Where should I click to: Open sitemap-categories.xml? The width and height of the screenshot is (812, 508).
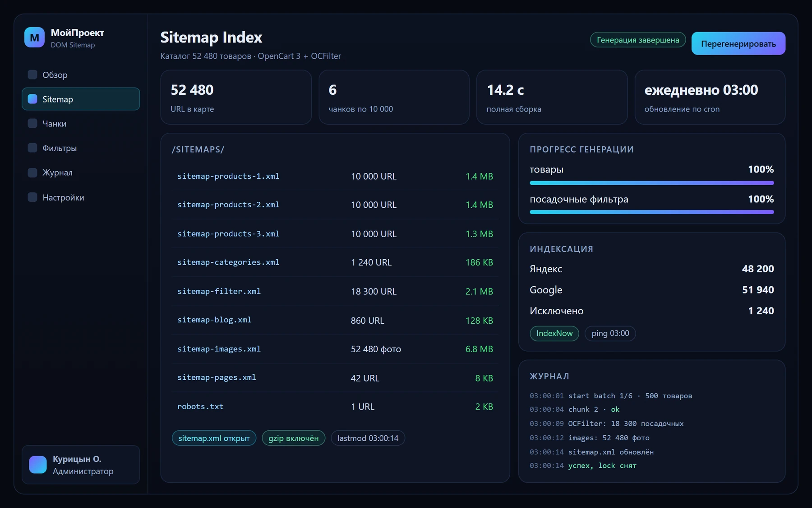click(x=335, y=262)
